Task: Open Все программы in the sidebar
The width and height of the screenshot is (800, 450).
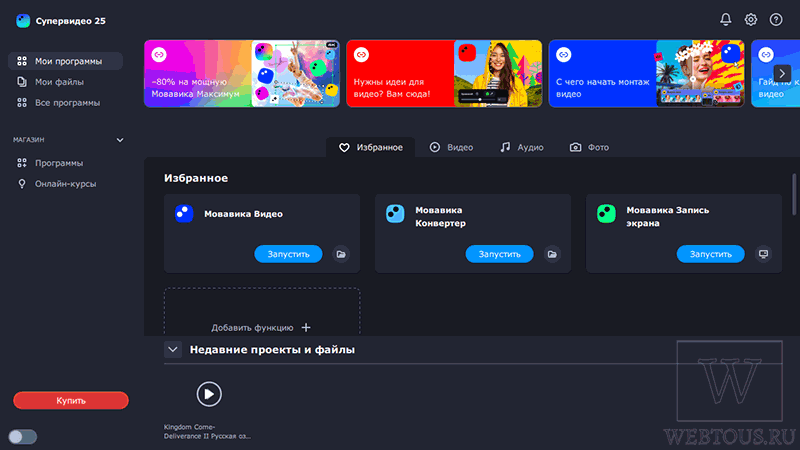Action: 65,103
